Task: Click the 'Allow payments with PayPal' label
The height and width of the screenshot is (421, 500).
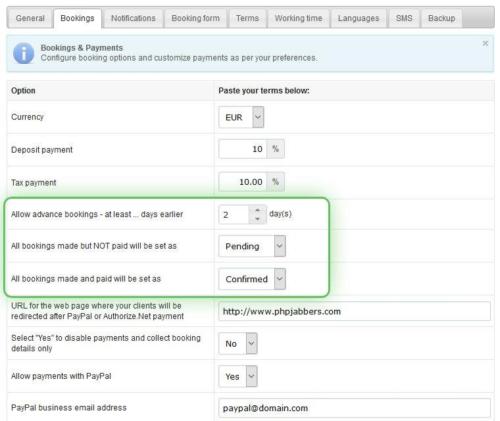Action: (61, 376)
